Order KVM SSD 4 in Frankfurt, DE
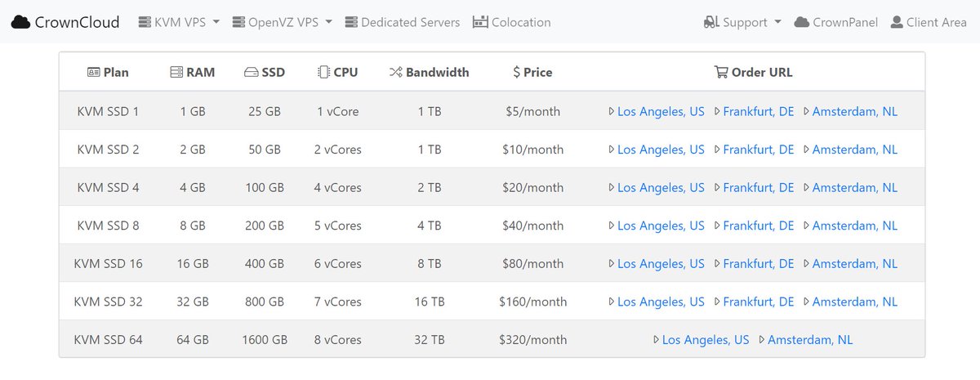This screenshot has width=980, height=380. (759, 187)
